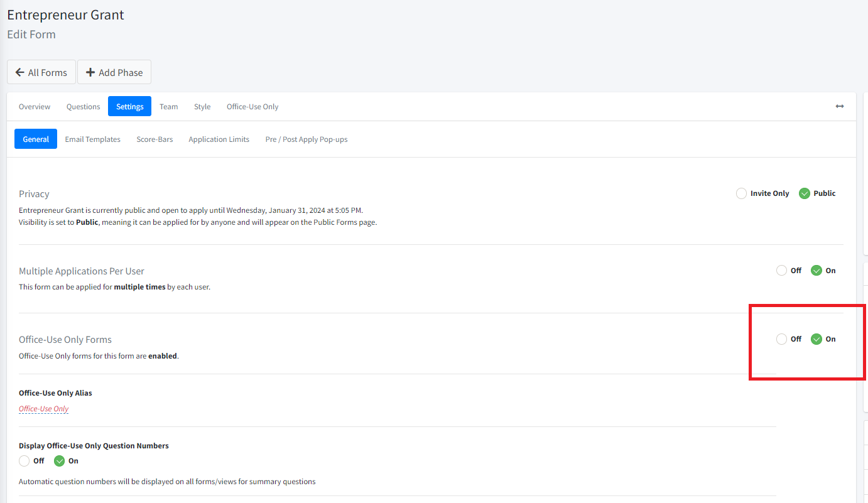Go to the Style tab
868x503 pixels.
click(x=202, y=107)
